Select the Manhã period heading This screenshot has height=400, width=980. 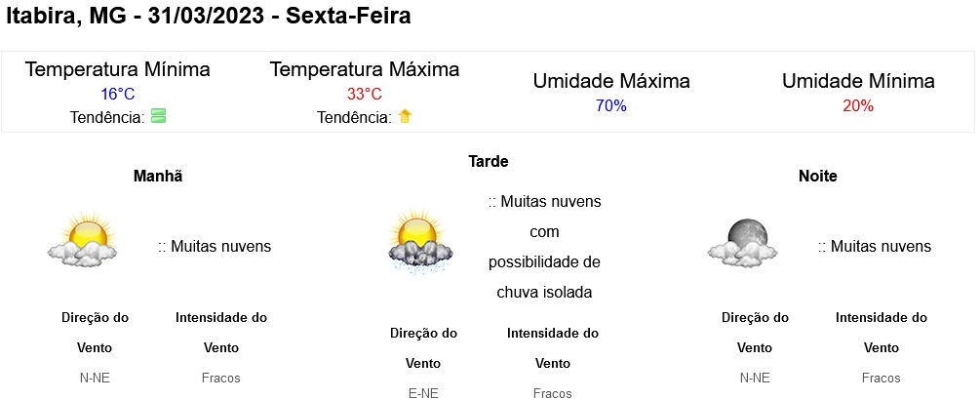(x=158, y=177)
